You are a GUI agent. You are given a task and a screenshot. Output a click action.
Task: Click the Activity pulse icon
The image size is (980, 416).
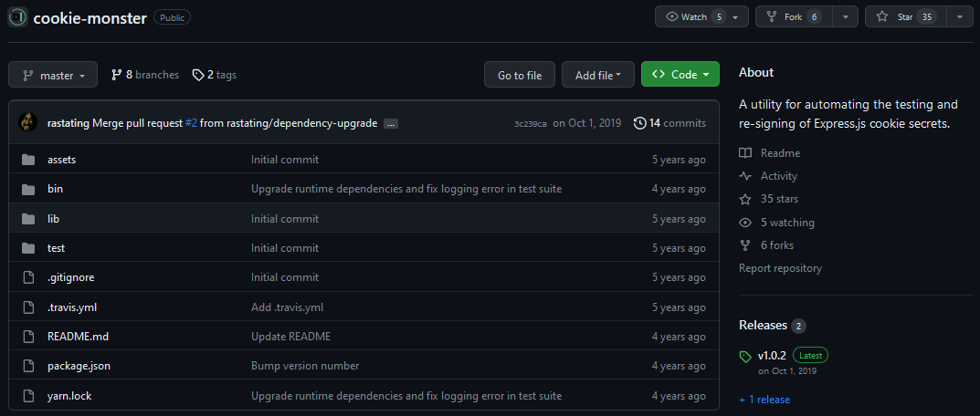745,176
